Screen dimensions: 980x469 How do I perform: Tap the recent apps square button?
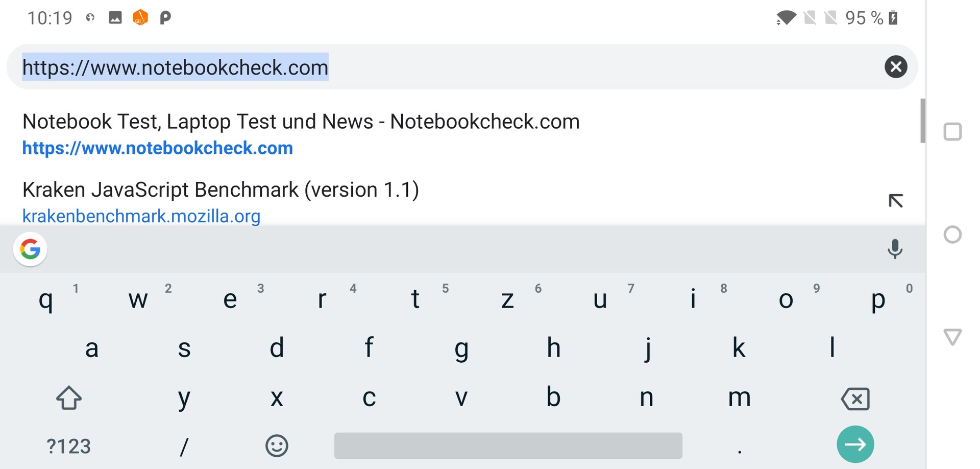point(952,132)
